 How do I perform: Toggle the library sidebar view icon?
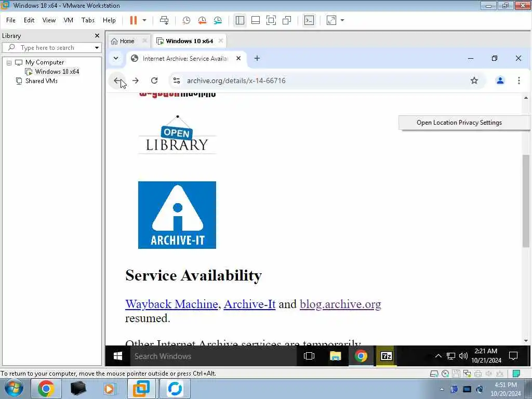pos(240,20)
